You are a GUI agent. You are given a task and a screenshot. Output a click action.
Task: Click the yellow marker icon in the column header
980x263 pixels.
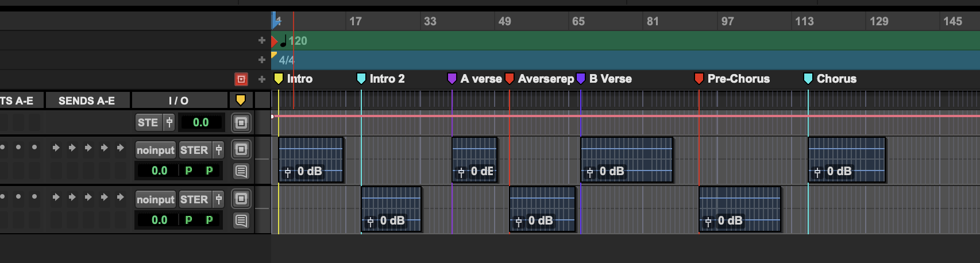coord(241,100)
